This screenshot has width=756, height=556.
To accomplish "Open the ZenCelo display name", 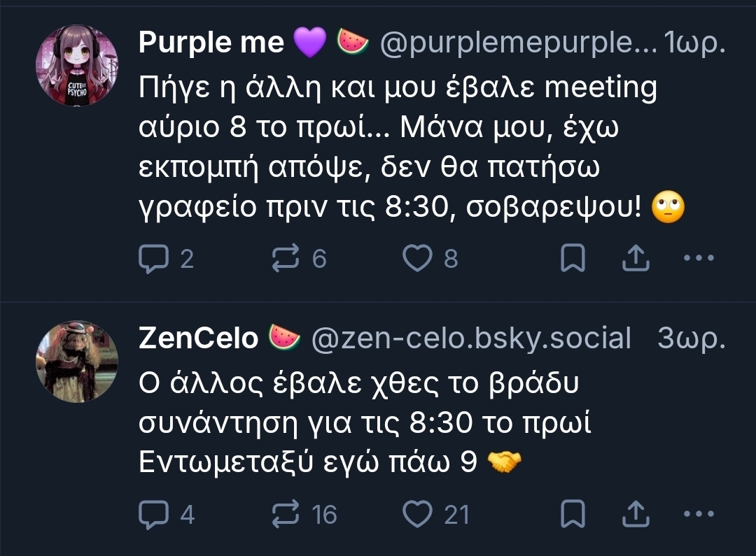I will (x=198, y=338).
